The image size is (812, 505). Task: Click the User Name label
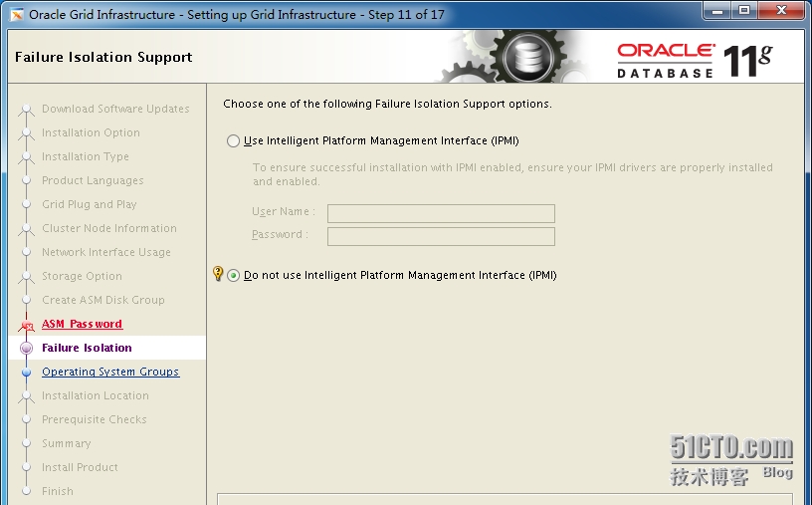click(284, 211)
